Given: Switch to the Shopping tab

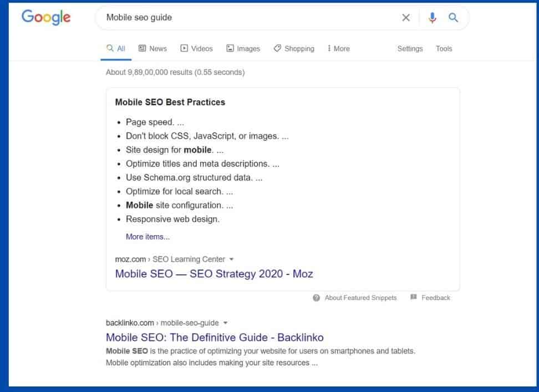Looking at the screenshot, I should [x=294, y=48].
